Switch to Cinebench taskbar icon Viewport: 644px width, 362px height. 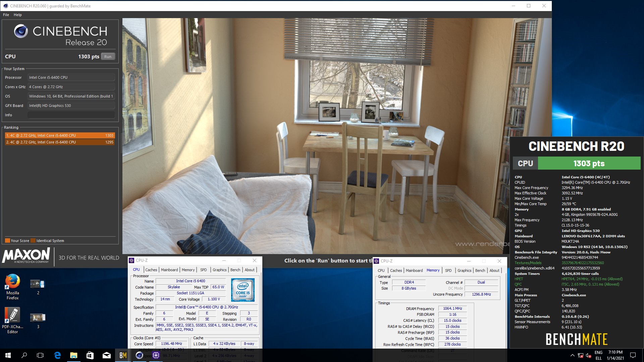(139, 355)
